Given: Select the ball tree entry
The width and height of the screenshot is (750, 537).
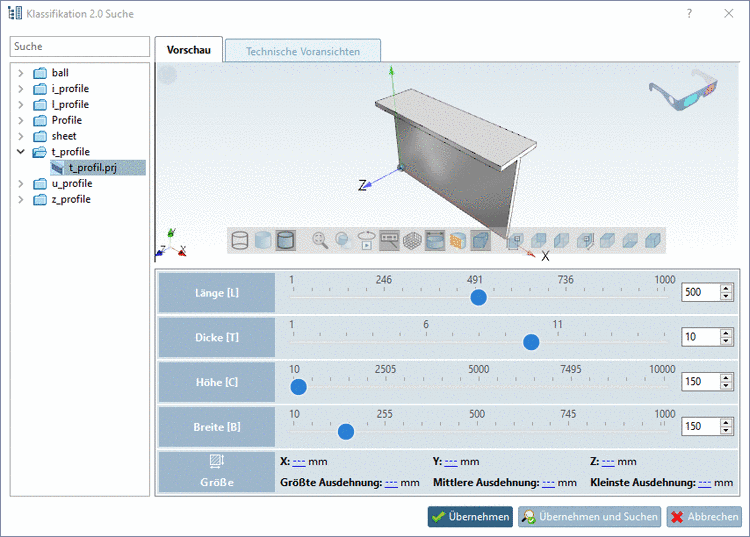Looking at the screenshot, I should pos(60,73).
